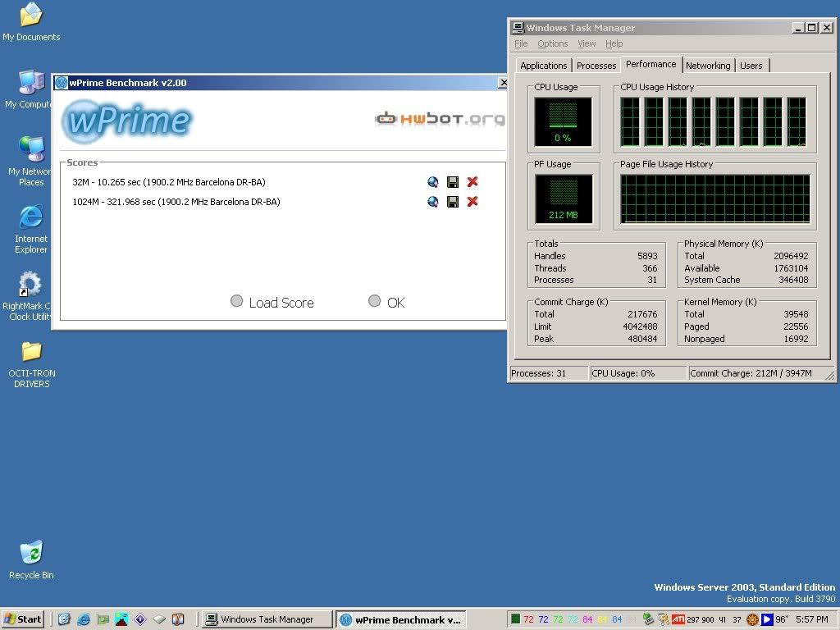This screenshot has height=630, width=840.
Task: Open Internet Explorer from quick launch bar
Action: pos(83,619)
